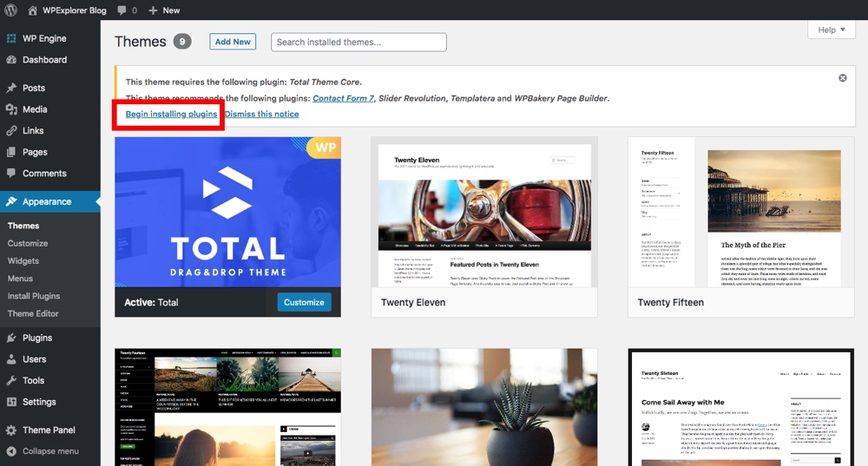Expand the Help dropdown

[x=832, y=30]
